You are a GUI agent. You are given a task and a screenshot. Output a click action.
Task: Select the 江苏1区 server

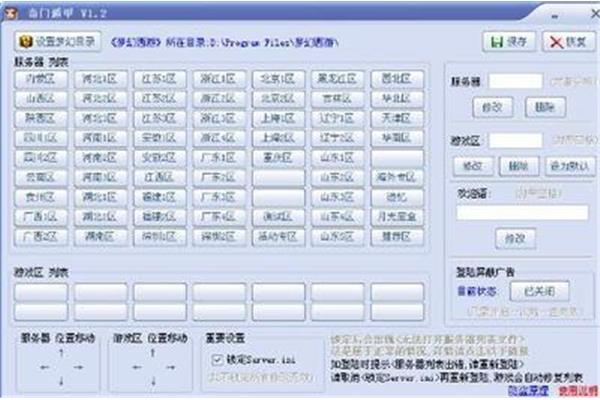pyautogui.click(x=160, y=79)
